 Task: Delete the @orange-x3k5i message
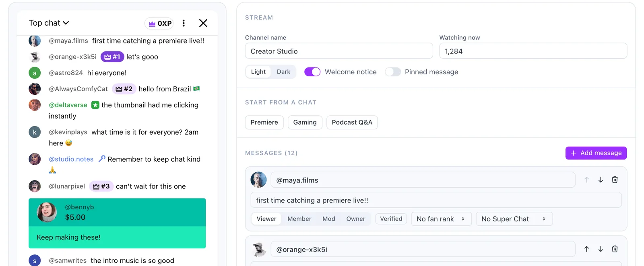click(615, 249)
